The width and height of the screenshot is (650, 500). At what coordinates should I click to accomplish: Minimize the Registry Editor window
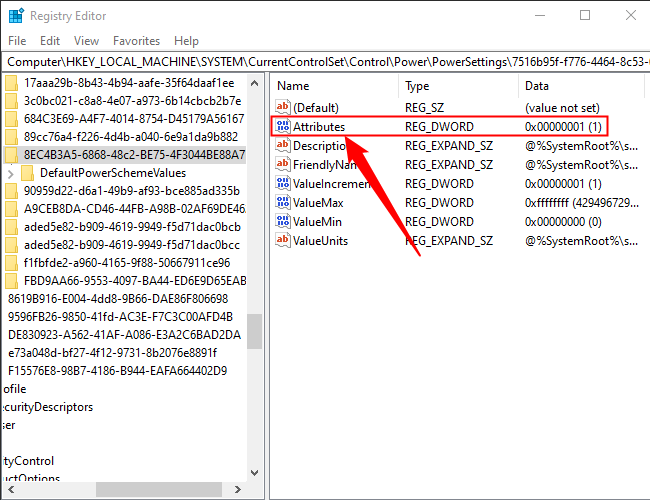tap(540, 15)
